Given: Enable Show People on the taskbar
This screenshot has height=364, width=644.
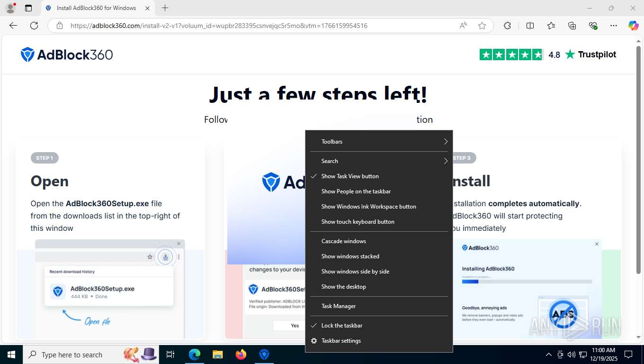Looking at the screenshot, I should point(379,191).
